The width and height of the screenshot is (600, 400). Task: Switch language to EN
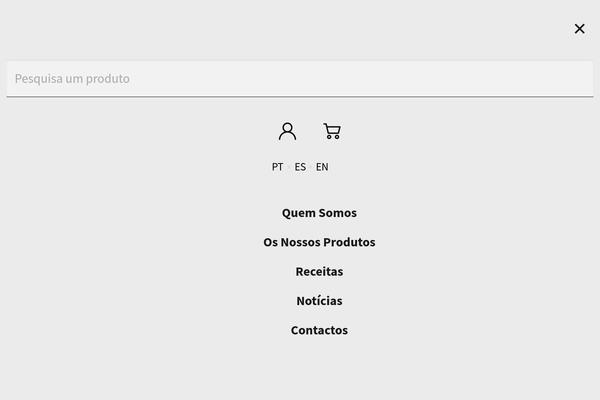tap(322, 167)
